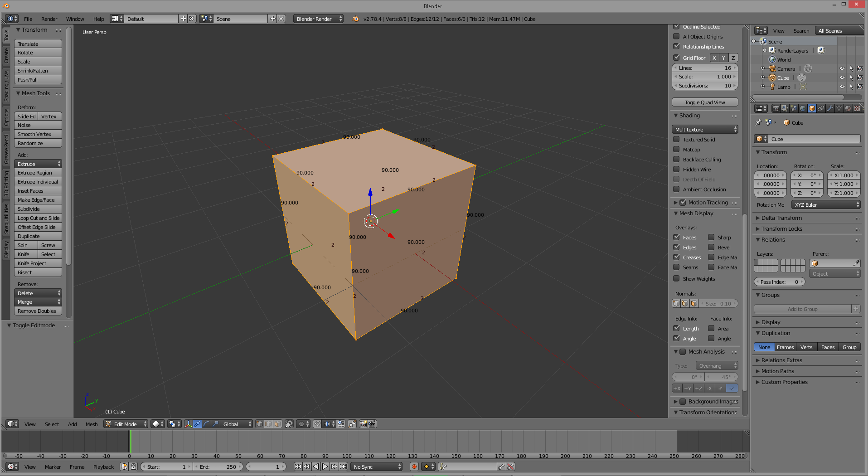This screenshot has width=868, height=476.
Task: Switch to face select mode icon
Action: coord(277,424)
